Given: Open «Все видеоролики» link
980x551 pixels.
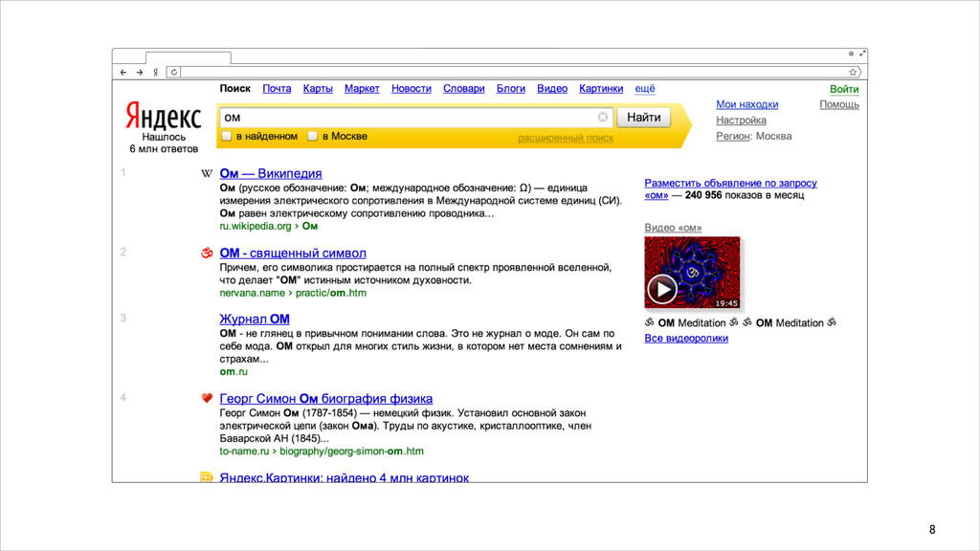Looking at the screenshot, I should click(685, 338).
